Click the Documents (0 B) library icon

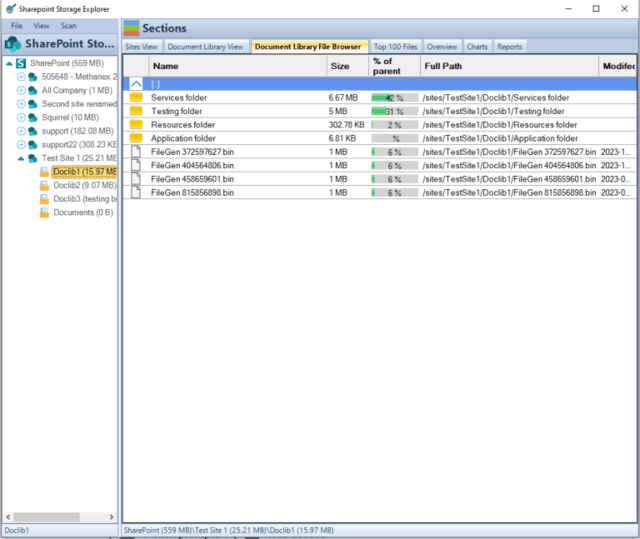pyautogui.click(x=45, y=213)
